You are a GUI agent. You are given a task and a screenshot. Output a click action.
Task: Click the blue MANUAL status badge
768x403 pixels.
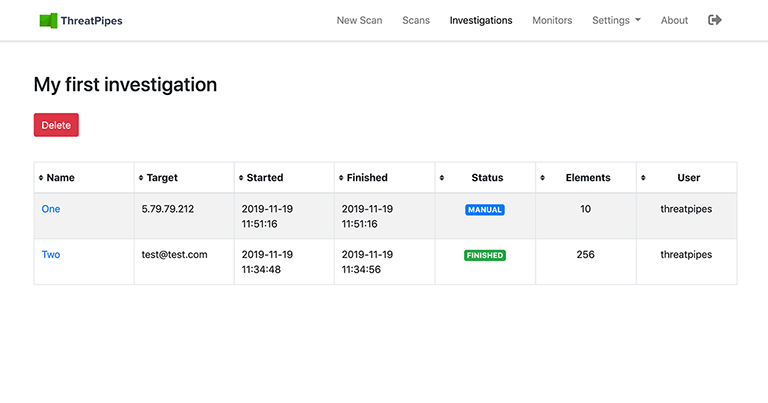(485, 210)
